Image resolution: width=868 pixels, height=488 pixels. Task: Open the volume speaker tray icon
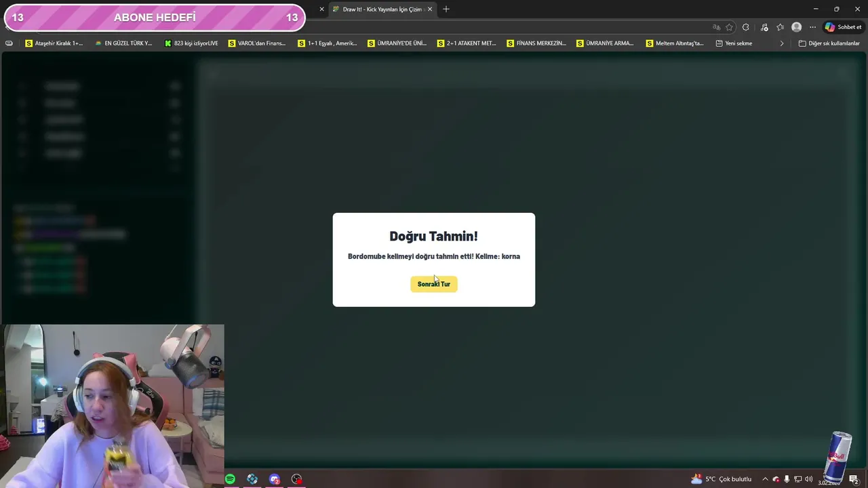(x=808, y=479)
